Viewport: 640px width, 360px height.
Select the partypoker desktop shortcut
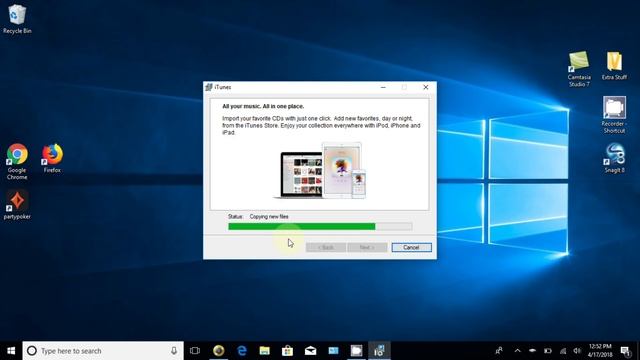tap(17, 204)
